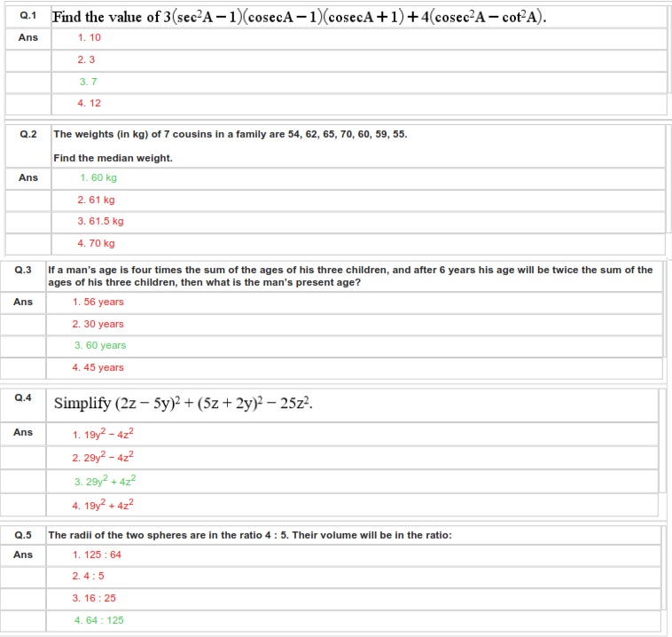This screenshot has height=637, width=672.
Task: Select the 19y² + 4z² answer option
Action: click(x=103, y=505)
